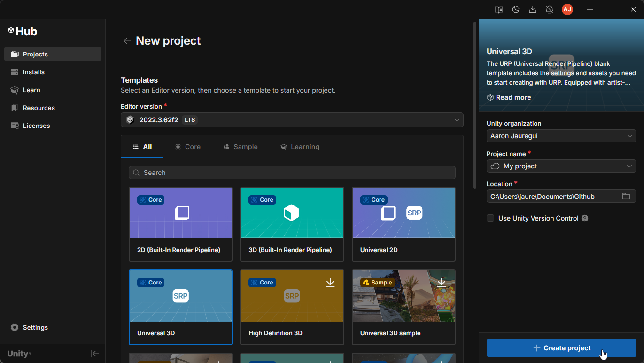The height and width of the screenshot is (363, 644).
Task: Expand the Editor version dropdown
Action: coord(292,120)
